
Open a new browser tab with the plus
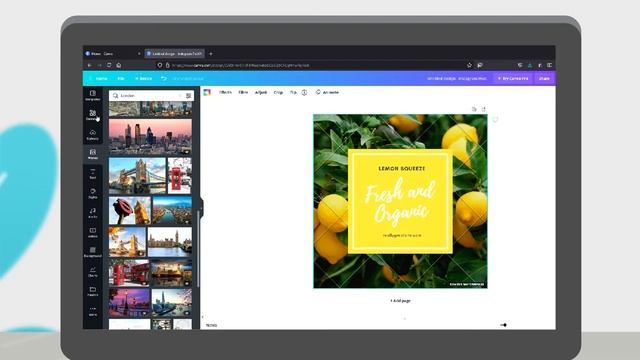[x=211, y=53]
